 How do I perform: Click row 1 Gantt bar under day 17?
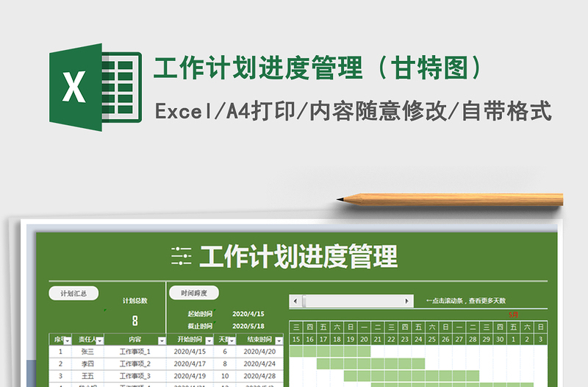(323, 352)
